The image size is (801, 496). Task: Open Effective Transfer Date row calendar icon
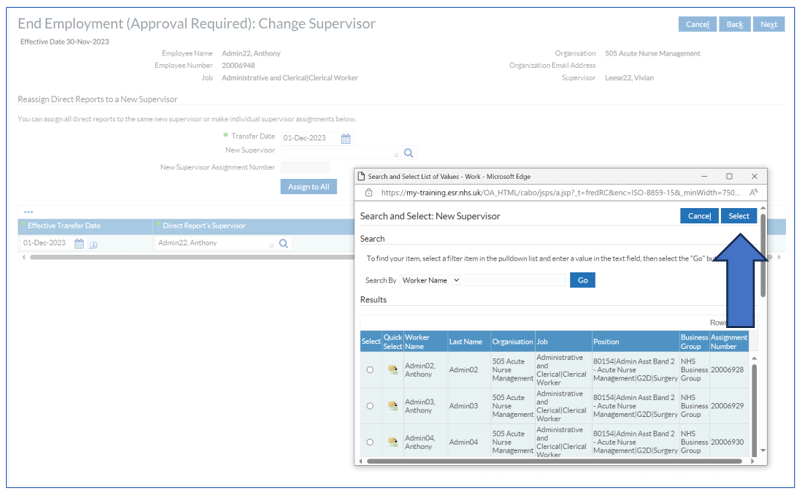pyautogui.click(x=79, y=243)
